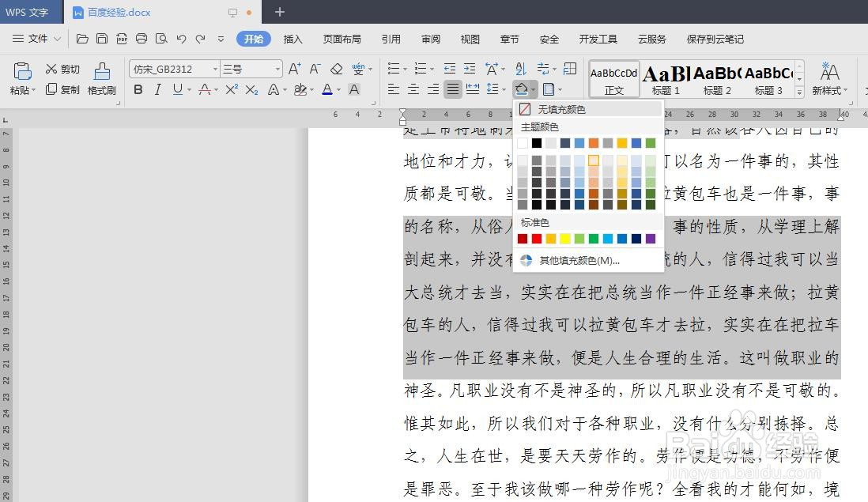
Task: Expand the line spacing dropdown arrow
Action: point(504,89)
